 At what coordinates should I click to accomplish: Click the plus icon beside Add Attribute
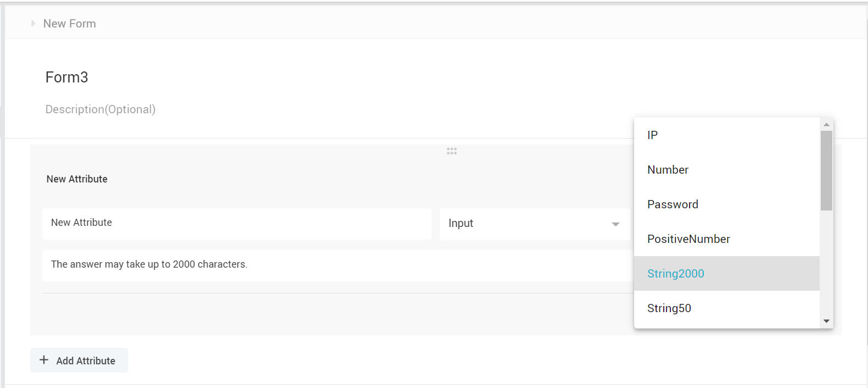click(x=44, y=360)
